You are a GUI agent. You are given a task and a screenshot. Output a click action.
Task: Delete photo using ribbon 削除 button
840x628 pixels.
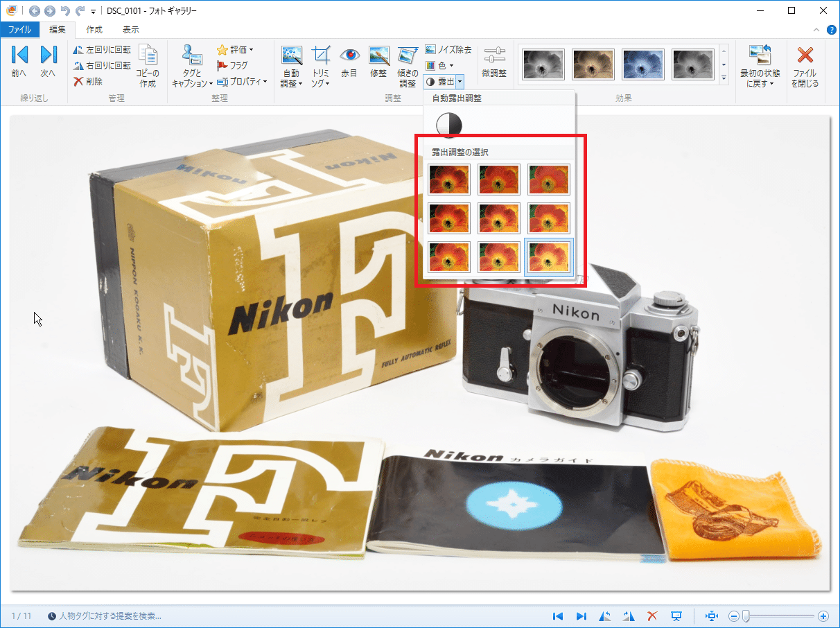tap(88, 81)
